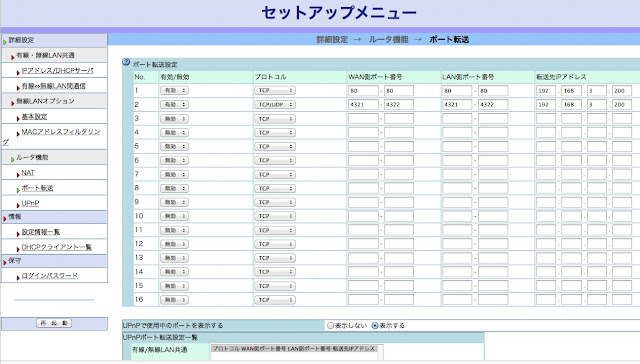Open MACアドレスフィルタリング link

click(x=60, y=132)
